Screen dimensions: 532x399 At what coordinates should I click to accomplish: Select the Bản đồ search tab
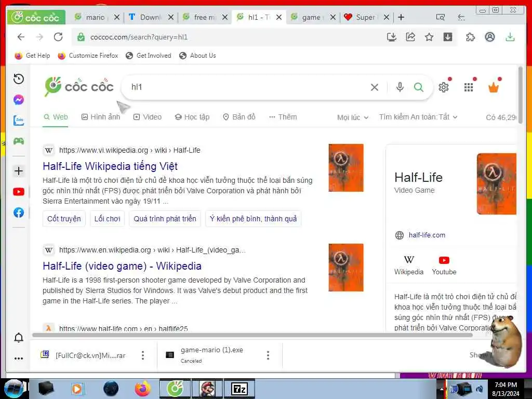(x=239, y=117)
